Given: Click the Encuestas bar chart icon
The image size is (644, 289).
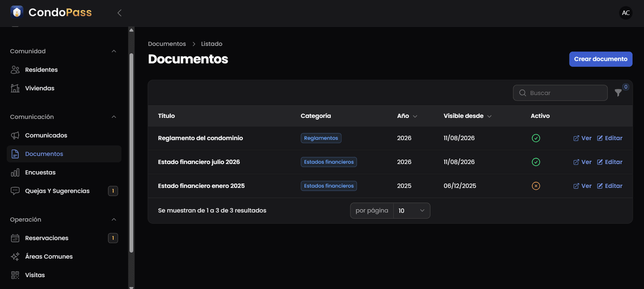Looking at the screenshot, I should (x=15, y=172).
